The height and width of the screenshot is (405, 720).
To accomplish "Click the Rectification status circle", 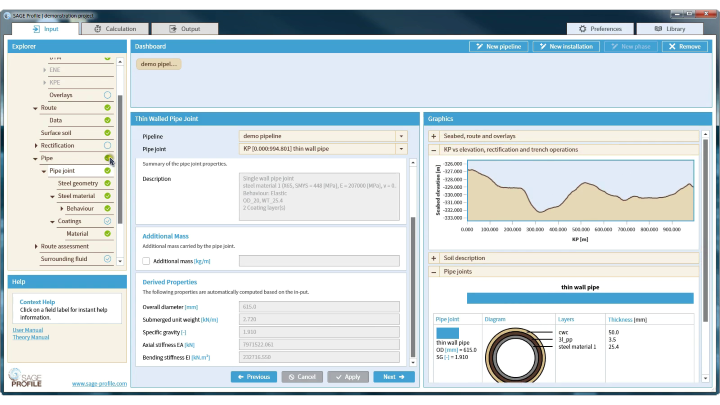I will click(107, 146).
